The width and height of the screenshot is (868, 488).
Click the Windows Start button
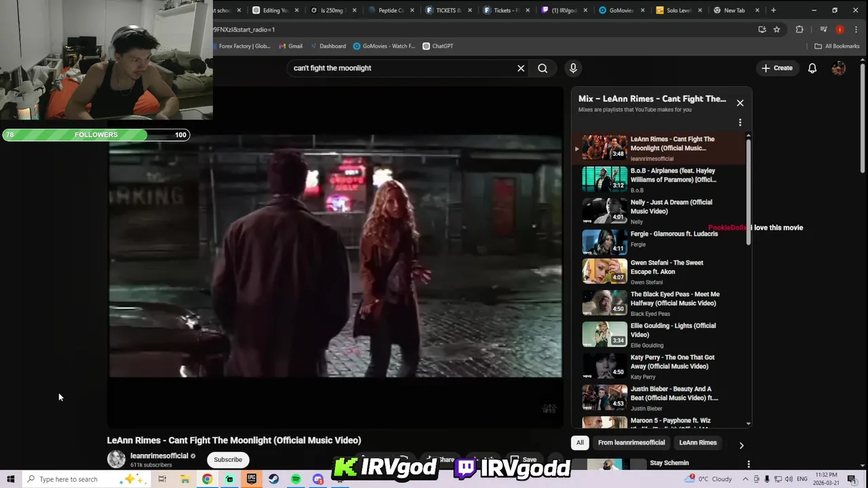coord(10,479)
